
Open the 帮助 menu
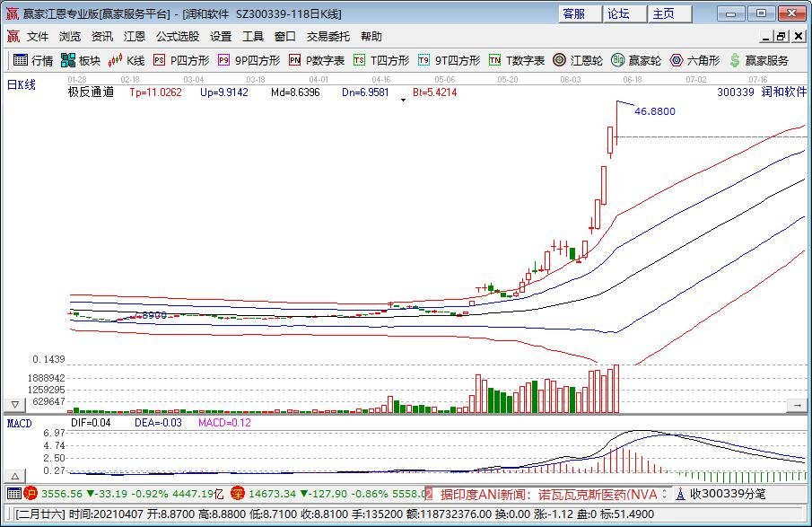[371, 36]
